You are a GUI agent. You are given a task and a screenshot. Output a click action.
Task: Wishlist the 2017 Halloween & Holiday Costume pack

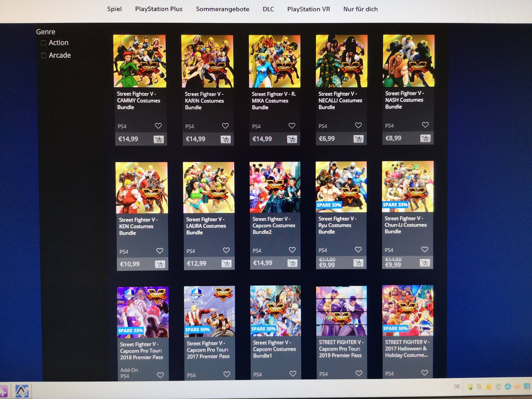pos(425,372)
